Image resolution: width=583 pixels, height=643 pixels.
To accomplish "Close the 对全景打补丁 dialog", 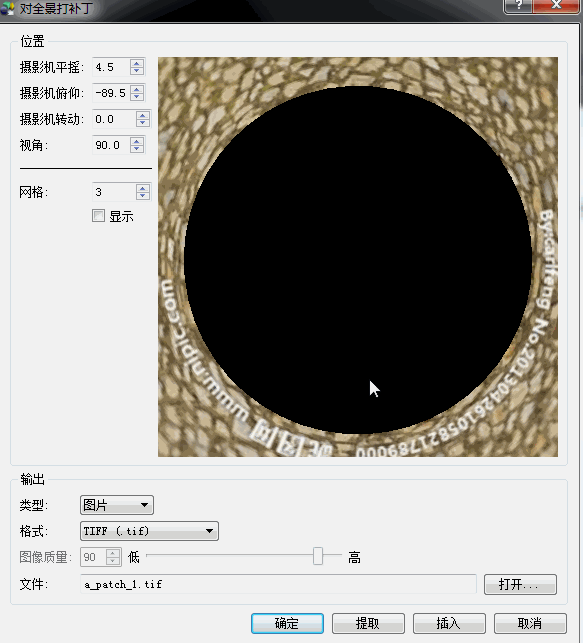I will click(x=556, y=6).
